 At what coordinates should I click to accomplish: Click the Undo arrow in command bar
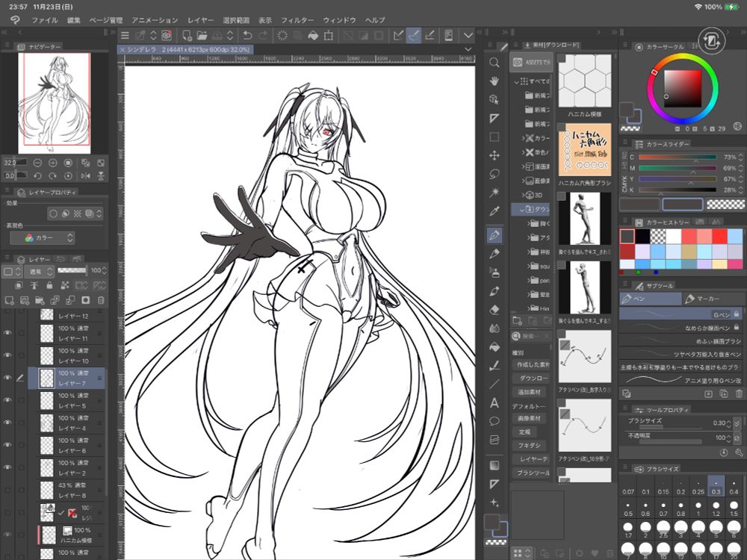click(247, 35)
